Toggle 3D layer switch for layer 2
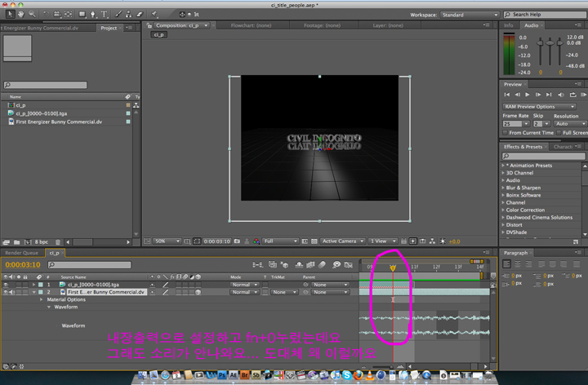588x385 pixels. 198,292
